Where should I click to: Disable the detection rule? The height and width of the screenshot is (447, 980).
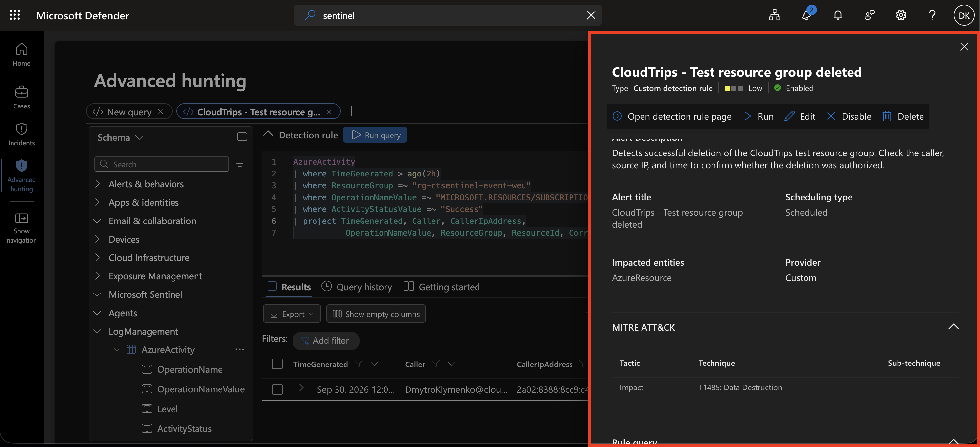click(x=849, y=116)
